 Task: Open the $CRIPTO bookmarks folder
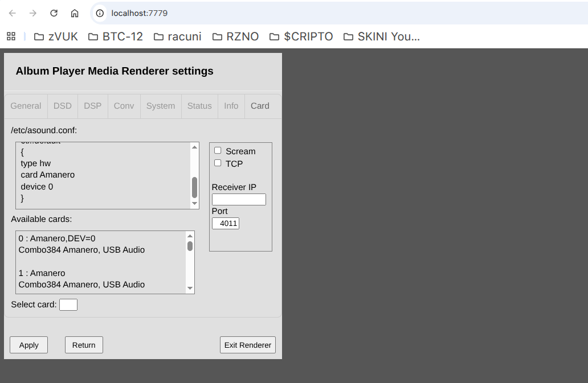point(301,36)
